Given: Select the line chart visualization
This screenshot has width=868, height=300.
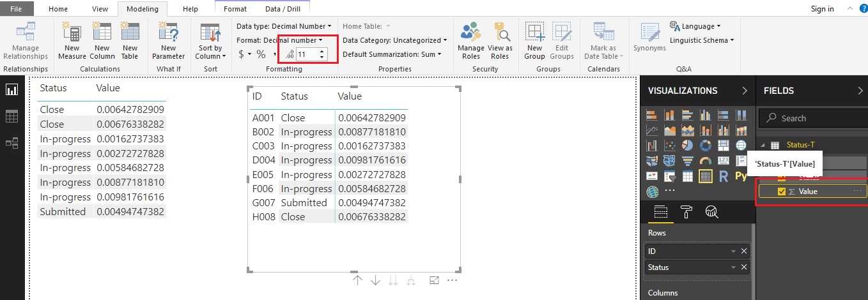Looking at the screenshot, I should tap(652, 130).
